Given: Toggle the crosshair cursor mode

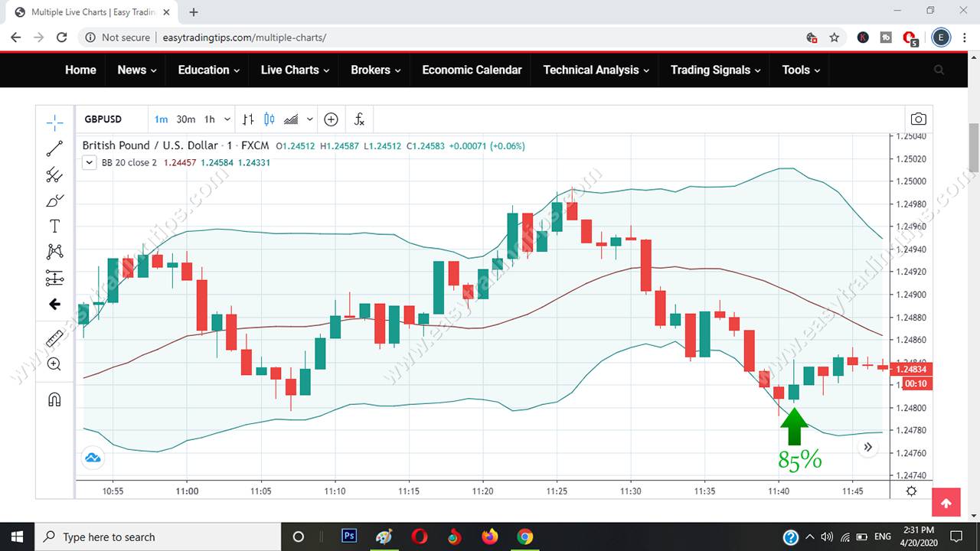Looking at the screenshot, I should pyautogui.click(x=54, y=122).
